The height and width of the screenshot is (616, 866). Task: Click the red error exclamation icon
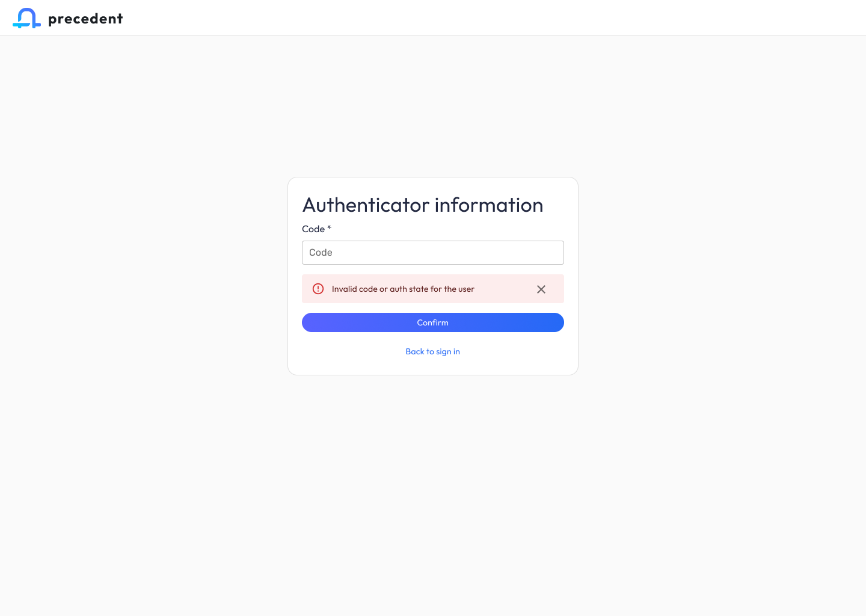tap(318, 289)
